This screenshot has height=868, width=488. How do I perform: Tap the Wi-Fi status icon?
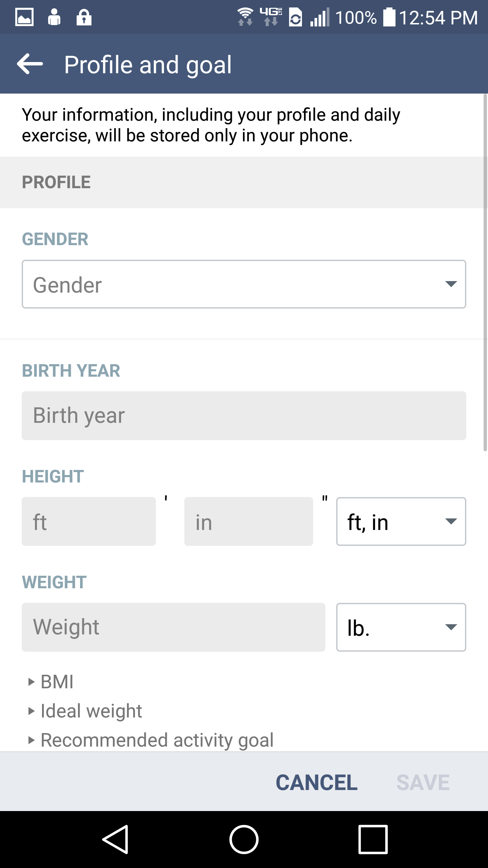pos(245,17)
